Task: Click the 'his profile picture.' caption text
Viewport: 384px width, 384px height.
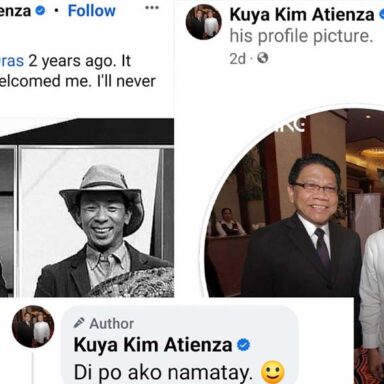Action: [x=301, y=36]
